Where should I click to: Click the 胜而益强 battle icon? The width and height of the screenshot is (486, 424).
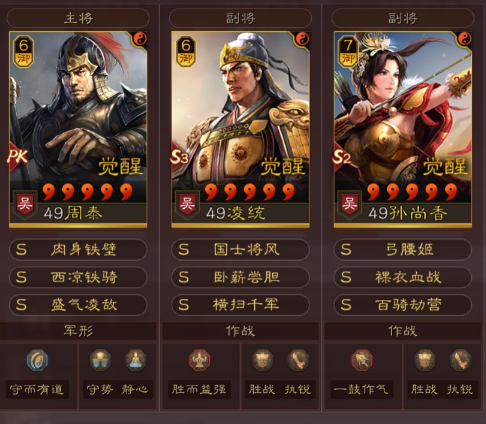coord(199,360)
